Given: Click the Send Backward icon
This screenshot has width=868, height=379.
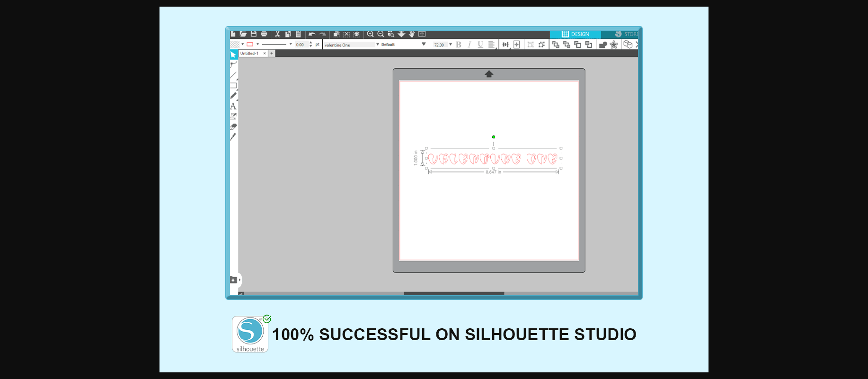Looking at the screenshot, I should [589, 45].
